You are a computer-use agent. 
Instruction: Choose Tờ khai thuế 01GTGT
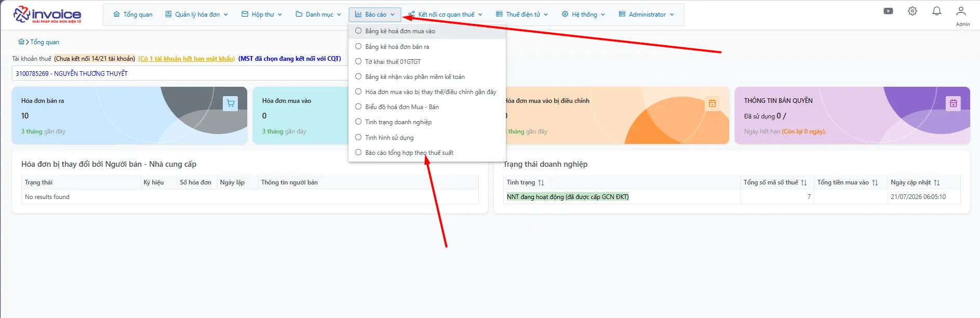pos(427,62)
